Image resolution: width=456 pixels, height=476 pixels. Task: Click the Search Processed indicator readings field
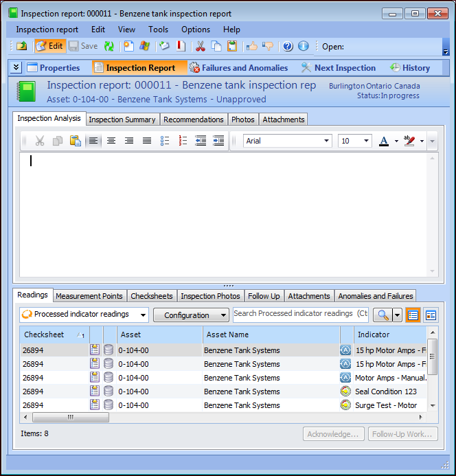pyautogui.click(x=301, y=315)
